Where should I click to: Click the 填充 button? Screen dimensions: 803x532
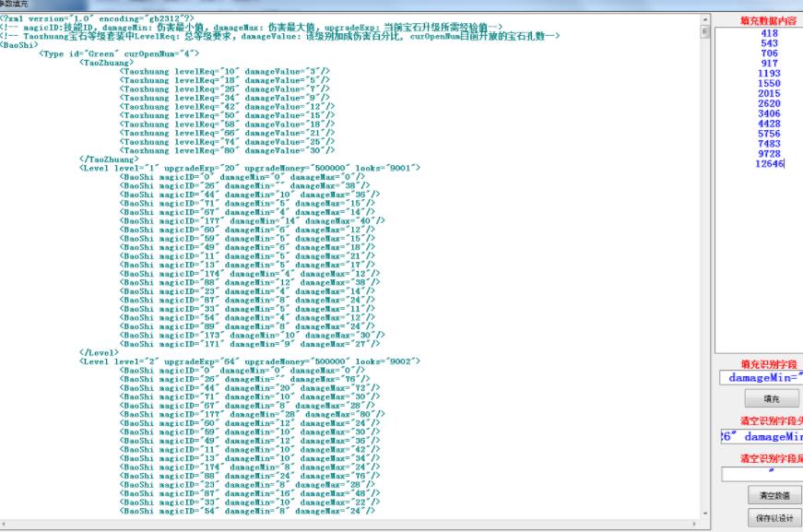[x=772, y=398]
